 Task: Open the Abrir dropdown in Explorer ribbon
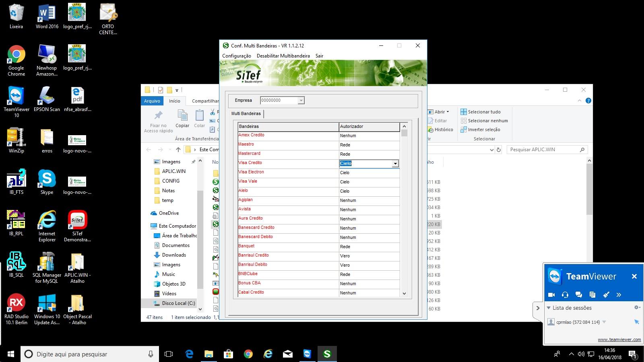438,112
